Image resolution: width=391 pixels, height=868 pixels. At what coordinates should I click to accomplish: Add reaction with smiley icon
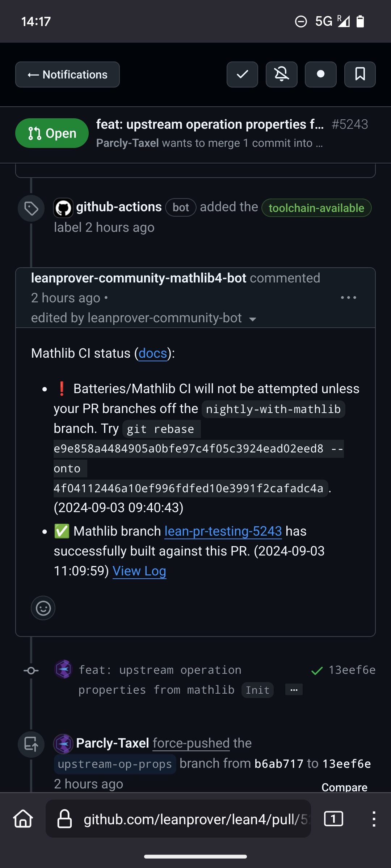[x=43, y=608]
